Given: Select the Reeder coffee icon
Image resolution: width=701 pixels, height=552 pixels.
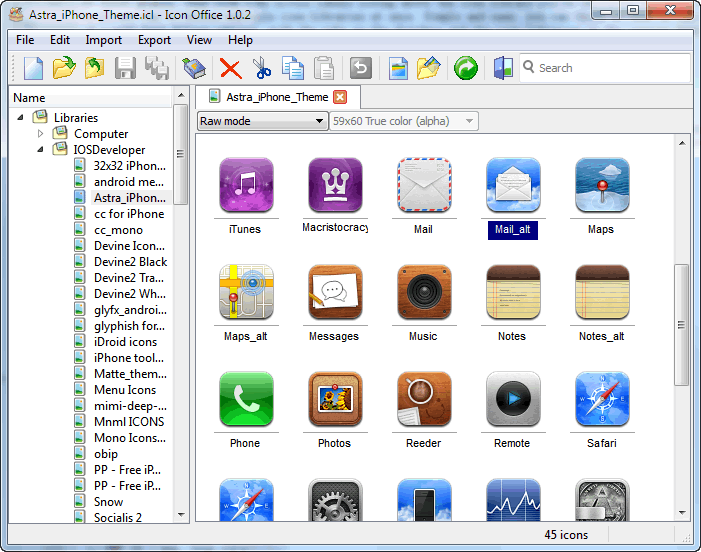Looking at the screenshot, I should 424,398.
